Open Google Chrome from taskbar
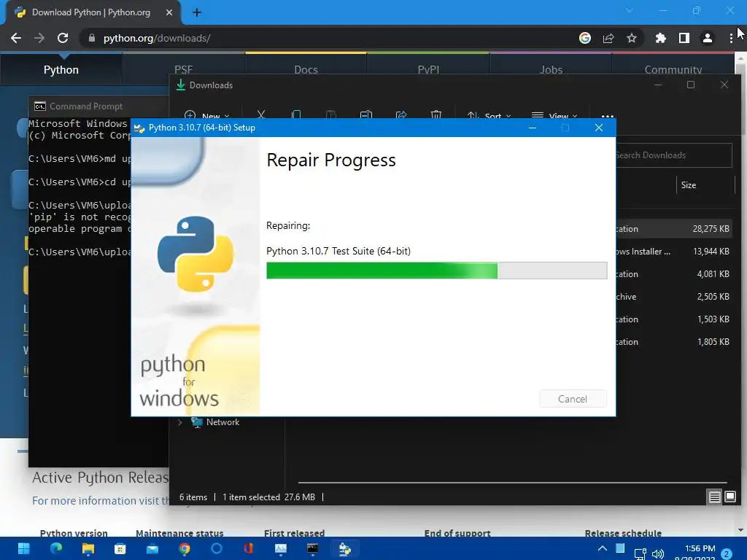 pyautogui.click(x=185, y=548)
